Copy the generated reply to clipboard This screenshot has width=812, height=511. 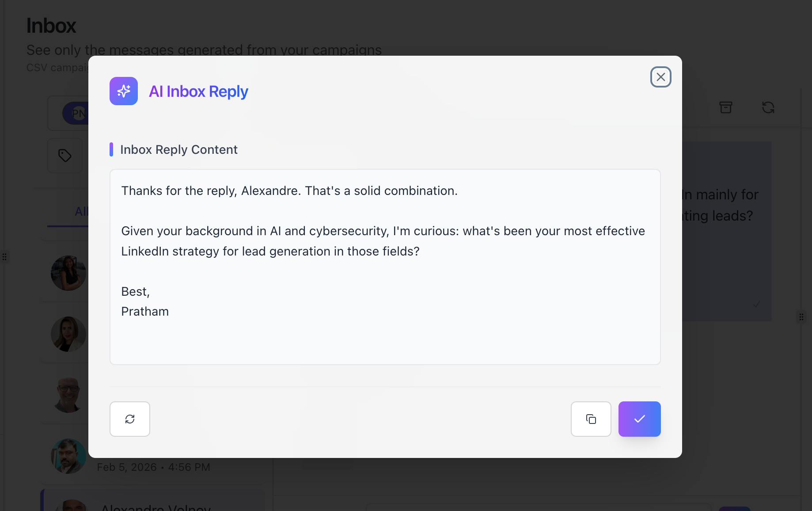pyautogui.click(x=591, y=419)
